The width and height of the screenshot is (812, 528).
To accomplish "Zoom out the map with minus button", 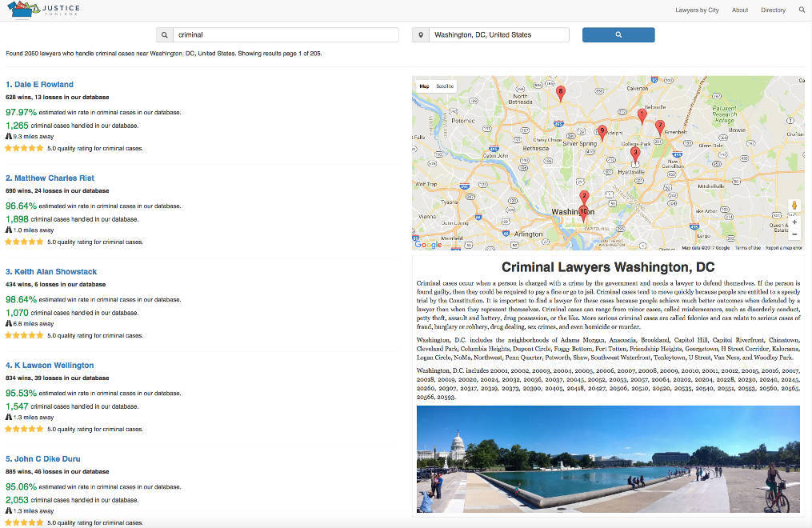I will click(x=794, y=234).
